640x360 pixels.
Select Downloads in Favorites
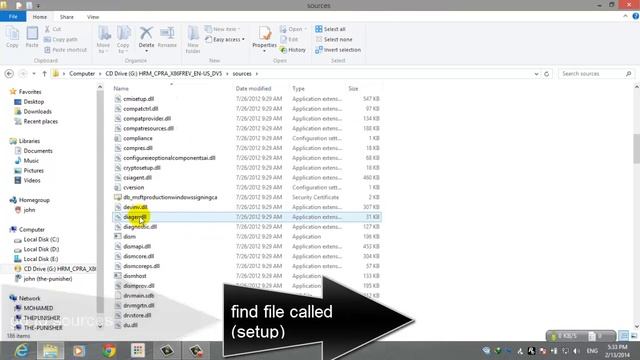(37, 111)
